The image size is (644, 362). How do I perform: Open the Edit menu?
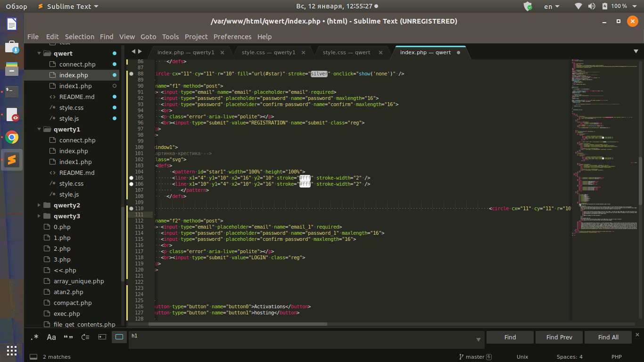(x=52, y=37)
